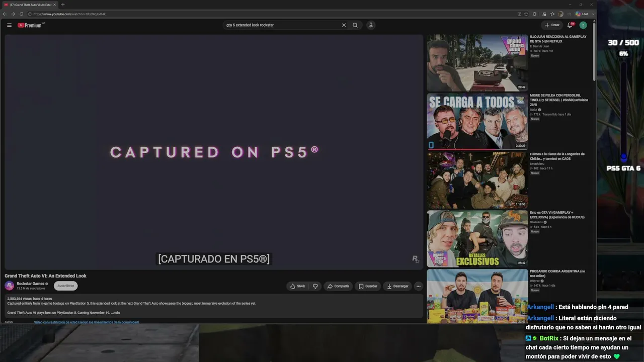
Task: Open Rockstar Games channel avatar
Action: click(9, 286)
